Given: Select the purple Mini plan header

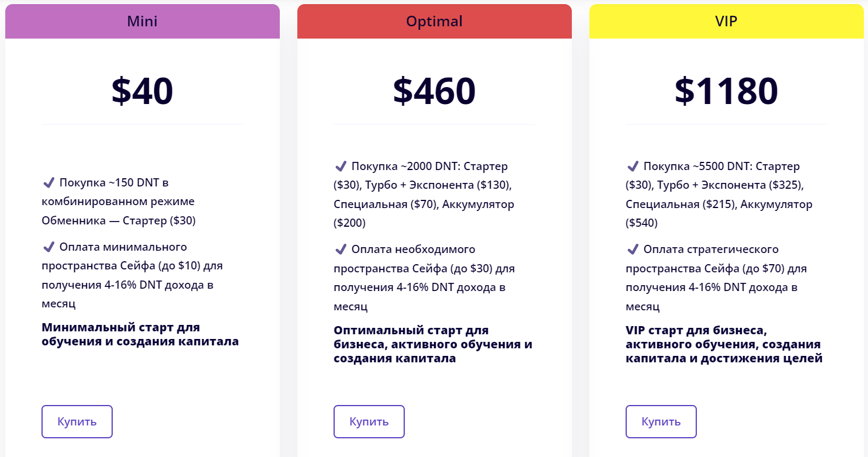Looking at the screenshot, I should pyautogui.click(x=143, y=22).
